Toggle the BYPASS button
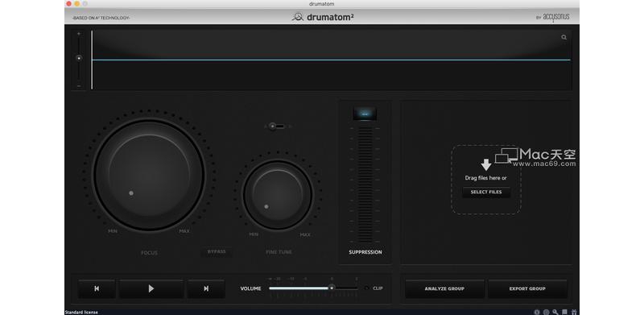The width and height of the screenshot is (644, 315). pos(217,251)
